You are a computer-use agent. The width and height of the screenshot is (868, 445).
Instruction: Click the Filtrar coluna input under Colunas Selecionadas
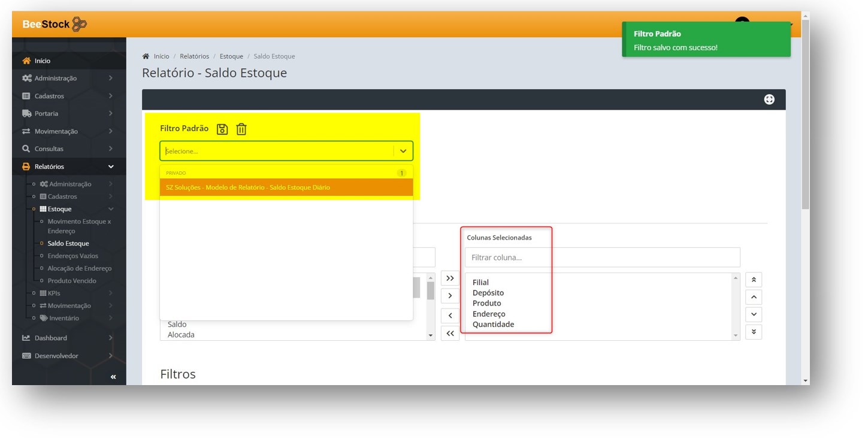602,258
